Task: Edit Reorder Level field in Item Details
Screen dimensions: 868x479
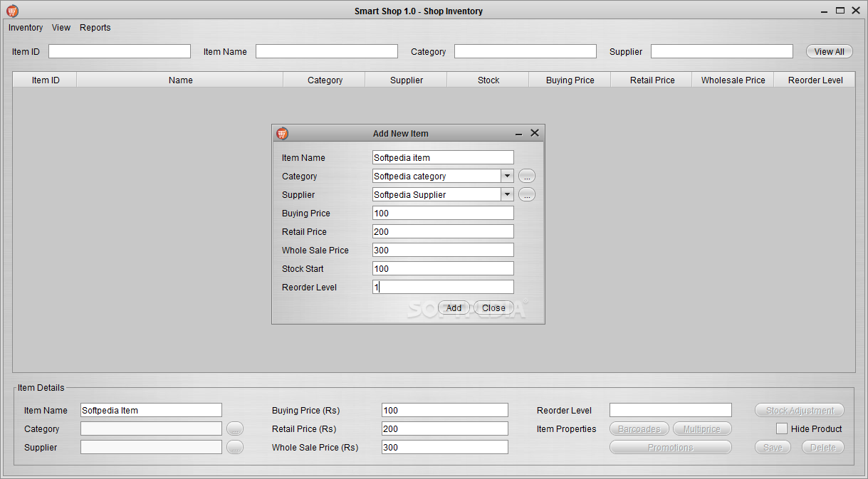Action: [671, 410]
